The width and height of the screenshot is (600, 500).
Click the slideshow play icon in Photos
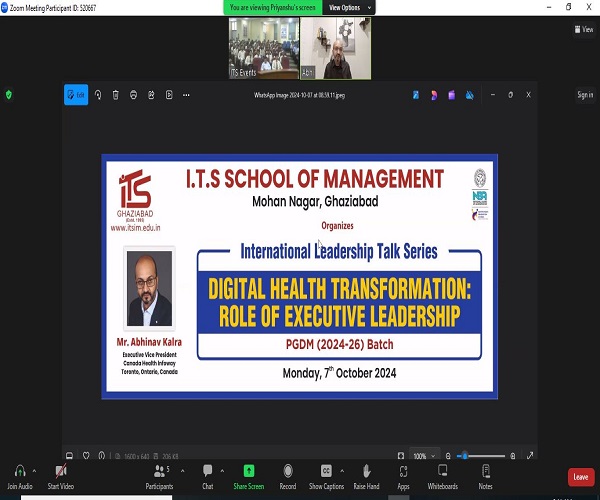169,95
